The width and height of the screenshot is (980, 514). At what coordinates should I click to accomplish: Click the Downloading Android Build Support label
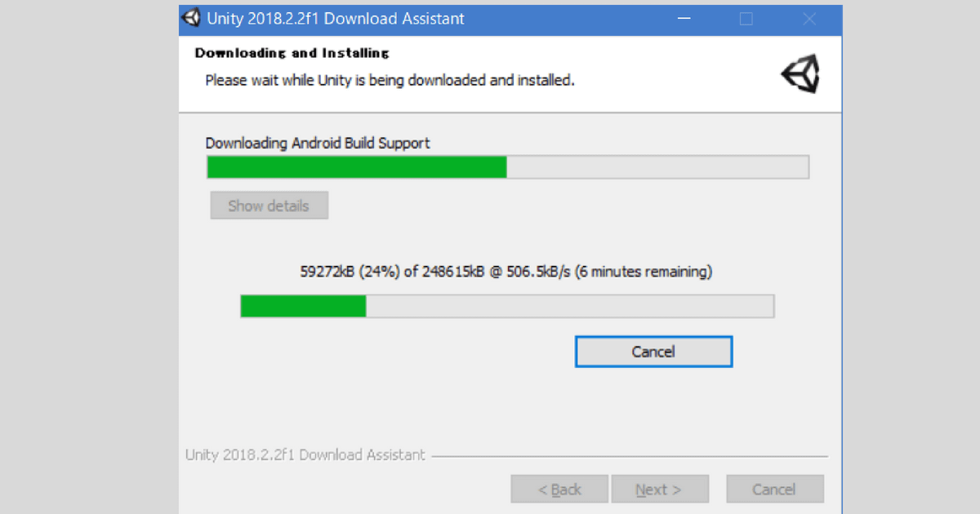pyautogui.click(x=318, y=144)
